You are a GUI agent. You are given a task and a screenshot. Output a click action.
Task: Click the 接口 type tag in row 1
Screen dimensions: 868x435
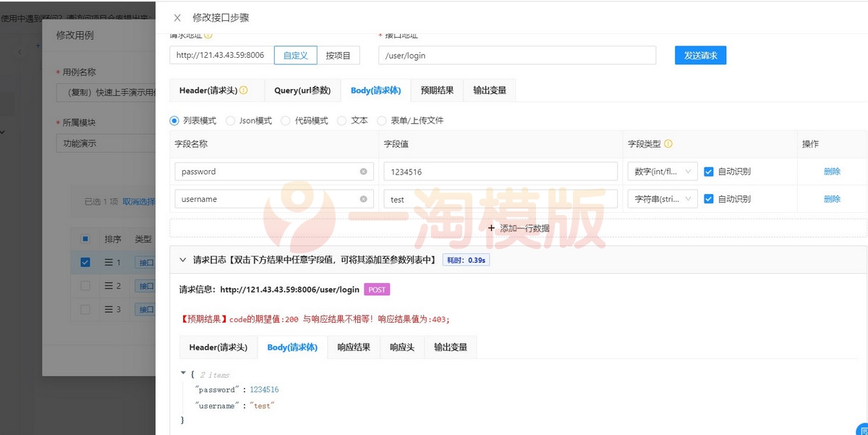[145, 262]
